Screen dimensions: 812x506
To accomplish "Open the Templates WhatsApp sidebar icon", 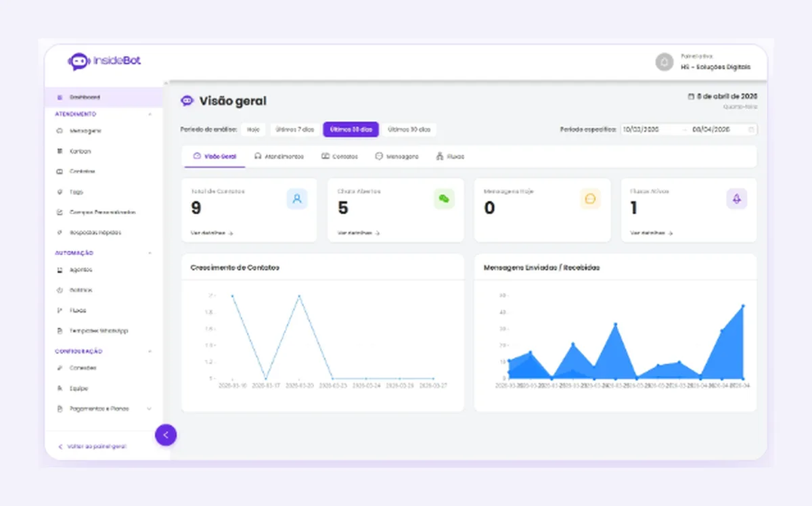I will click(60, 331).
